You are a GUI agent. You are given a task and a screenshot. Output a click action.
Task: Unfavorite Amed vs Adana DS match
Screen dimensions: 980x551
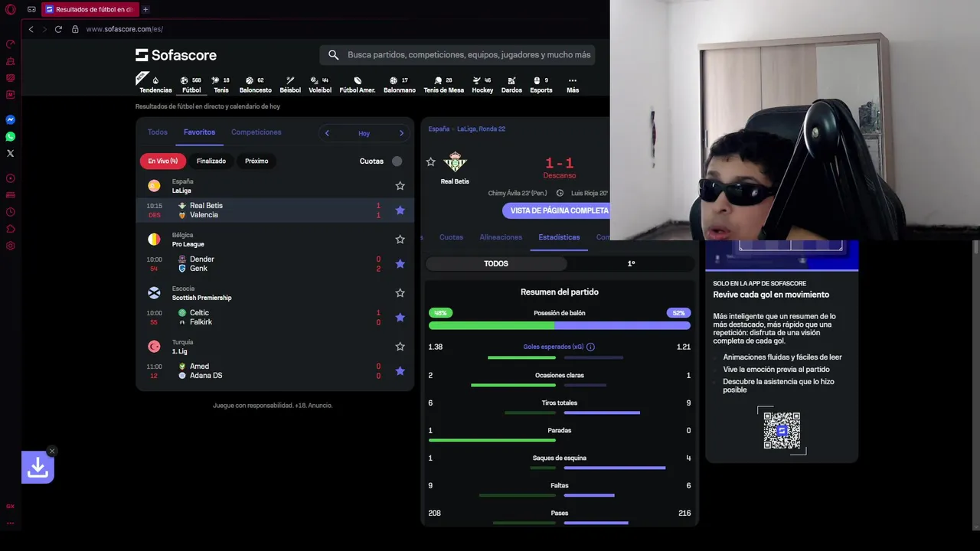[400, 371]
